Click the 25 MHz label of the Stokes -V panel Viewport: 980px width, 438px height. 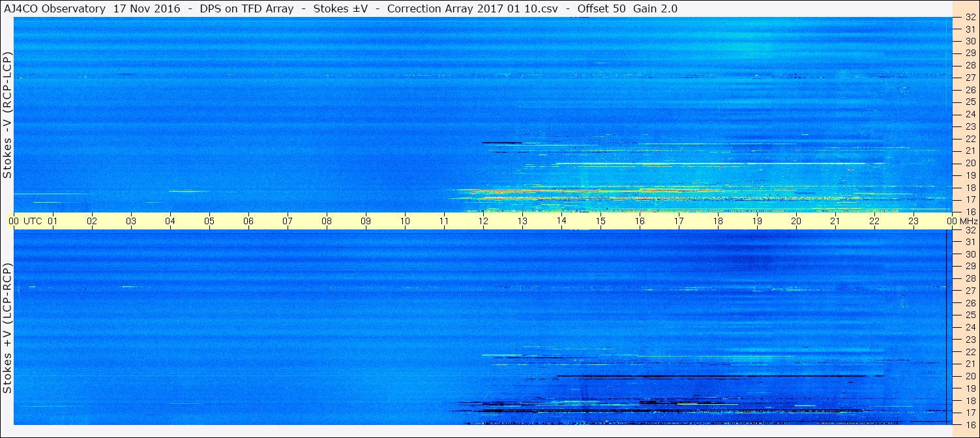[x=970, y=102]
